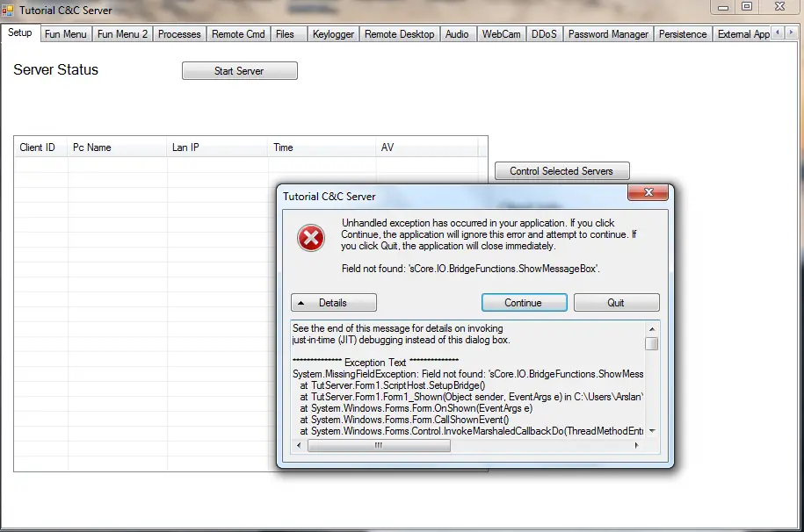Click the 'Exception Text' heading line

(375, 363)
